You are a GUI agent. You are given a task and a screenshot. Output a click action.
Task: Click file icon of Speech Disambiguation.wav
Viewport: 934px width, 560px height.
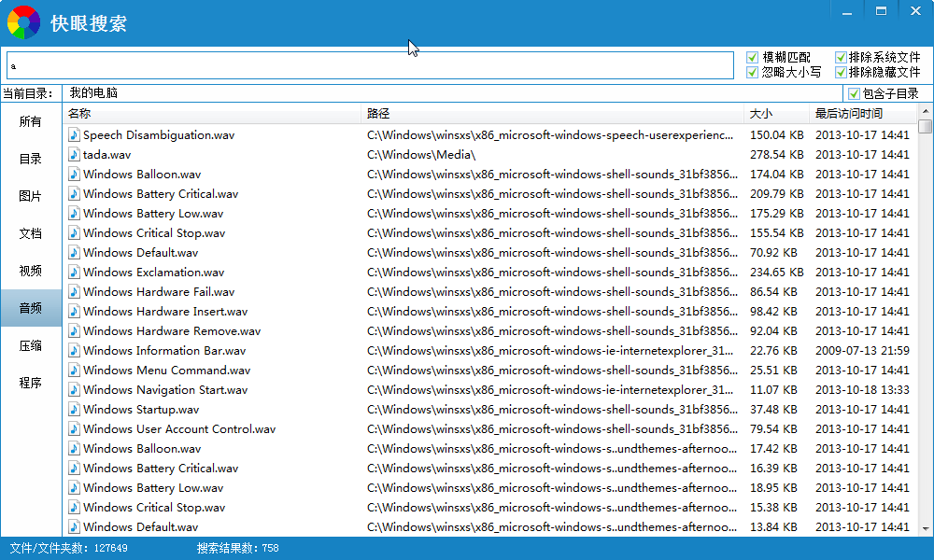pos(75,135)
